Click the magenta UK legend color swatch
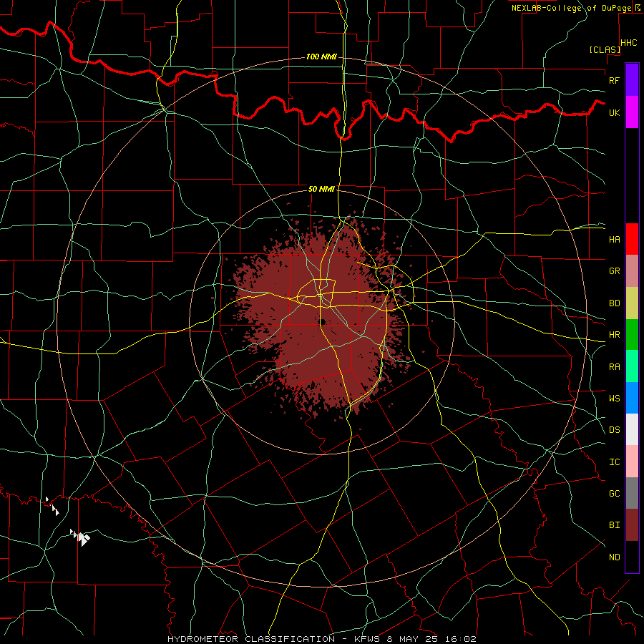 (632, 112)
